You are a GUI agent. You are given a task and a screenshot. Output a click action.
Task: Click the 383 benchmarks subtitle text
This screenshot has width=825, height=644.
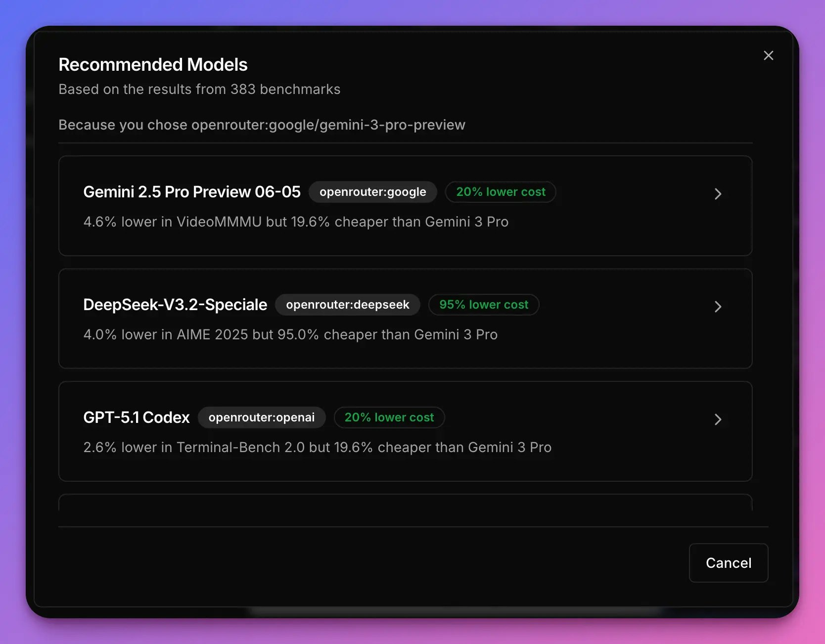(199, 89)
